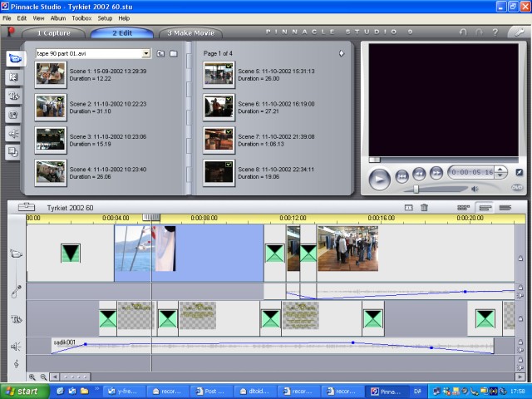
Task: Go to next album page arrow
Action: (342, 53)
